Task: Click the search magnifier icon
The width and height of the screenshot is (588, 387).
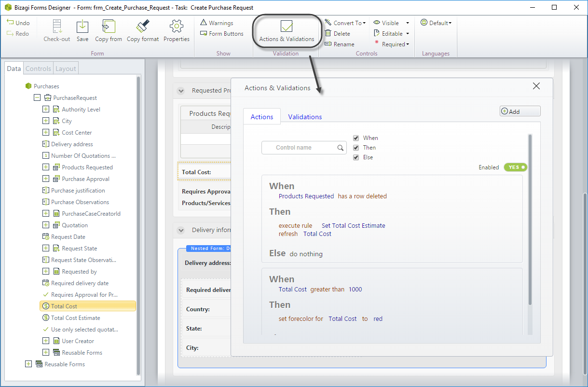Action: 341,148
